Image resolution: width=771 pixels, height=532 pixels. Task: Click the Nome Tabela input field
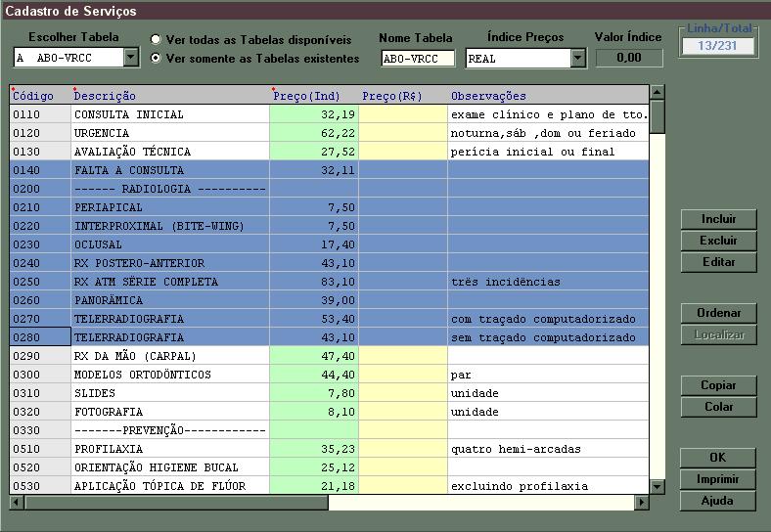pos(418,59)
